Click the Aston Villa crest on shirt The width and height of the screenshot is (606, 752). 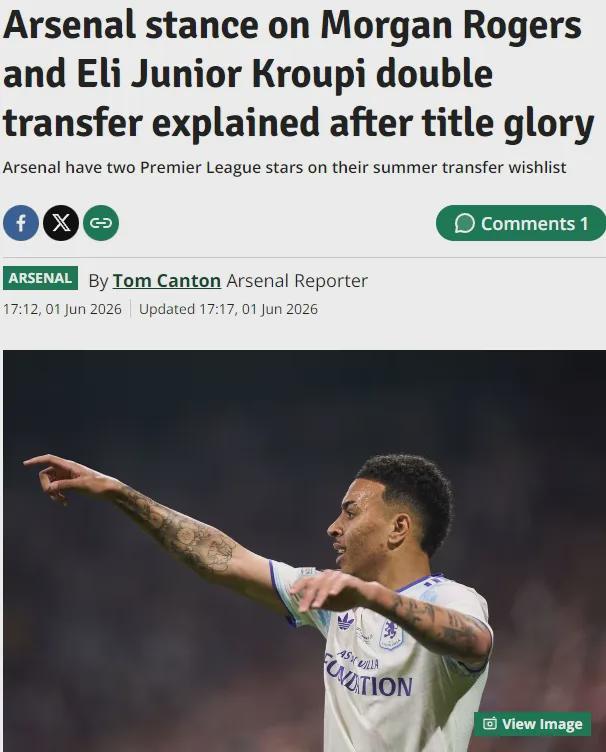click(392, 634)
